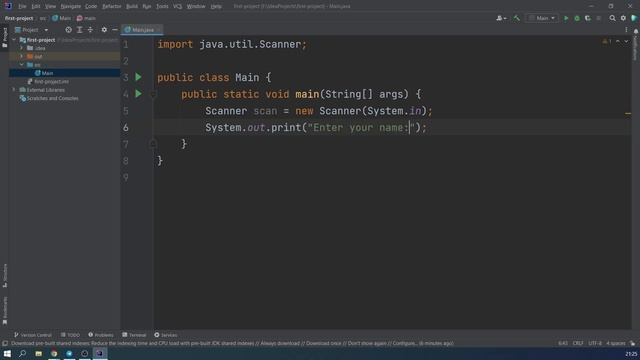This screenshot has height=360, width=640.
Task: Open the Help menu
Action: click(216, 6)
